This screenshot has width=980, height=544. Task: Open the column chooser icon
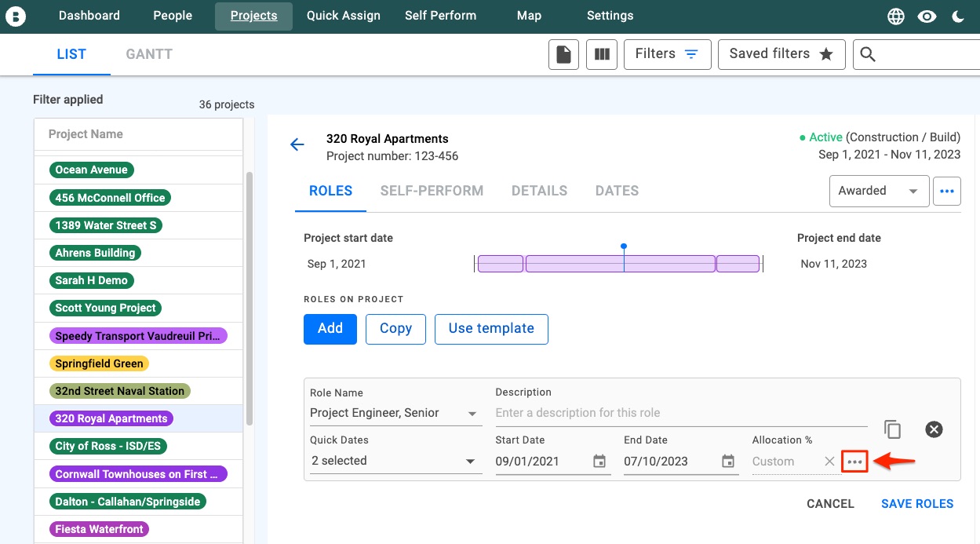pyautogui.click(x=602, y=54)
